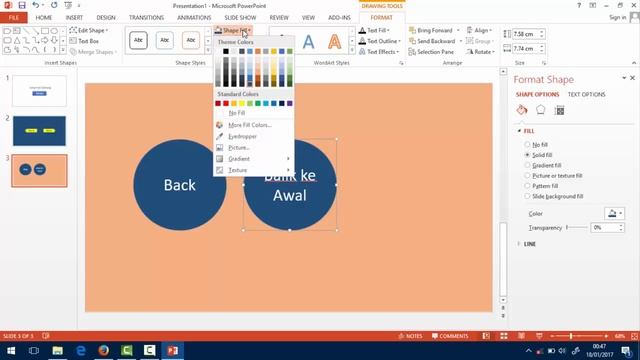Open Text Fill options
Screen dimensions: 640x360
pos(374,30)
